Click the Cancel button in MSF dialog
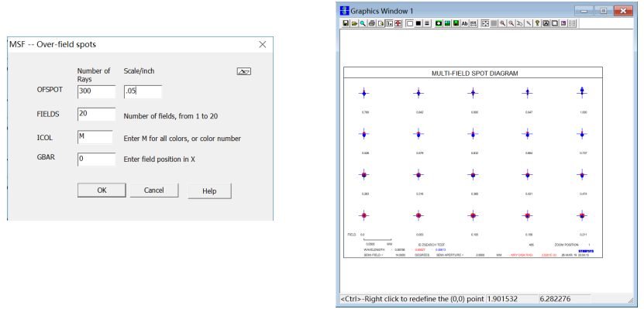 click(154, 191)
